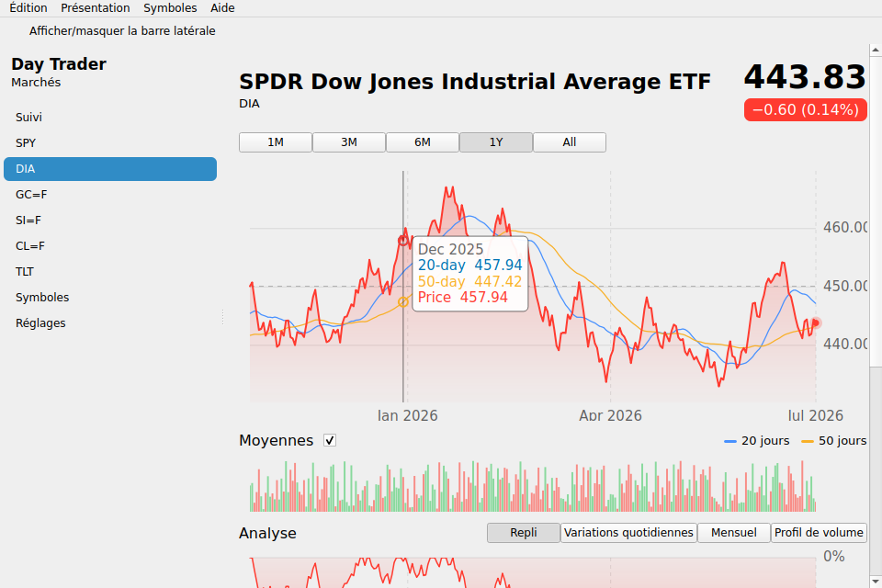Click the yellow 50-day marker on chart

click(x=402, y=302)
